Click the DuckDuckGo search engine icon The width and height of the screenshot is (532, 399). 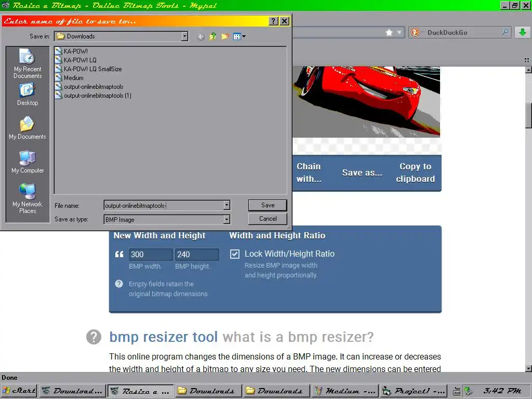click(x=415, y=33)
